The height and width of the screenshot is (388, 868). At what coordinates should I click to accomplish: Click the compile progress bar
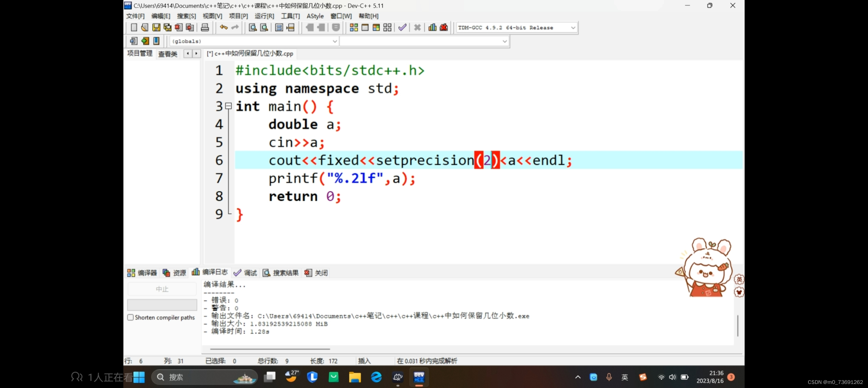162,305
